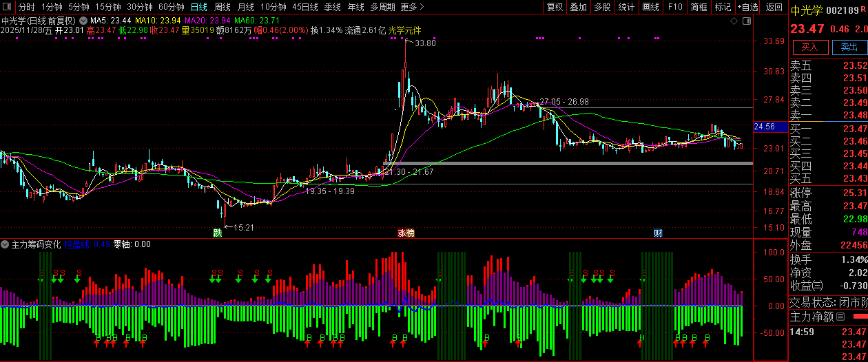Select the 周线 weekly chart tab

(x=222, y=7)
